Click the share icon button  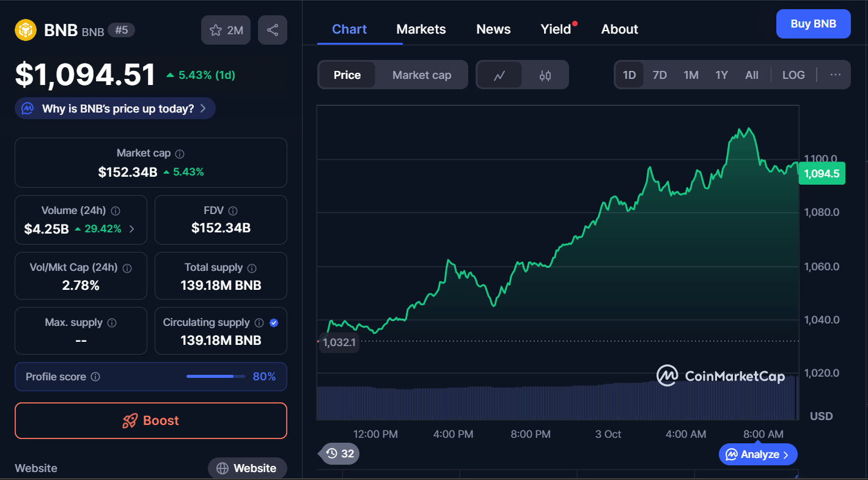(273, 30)
